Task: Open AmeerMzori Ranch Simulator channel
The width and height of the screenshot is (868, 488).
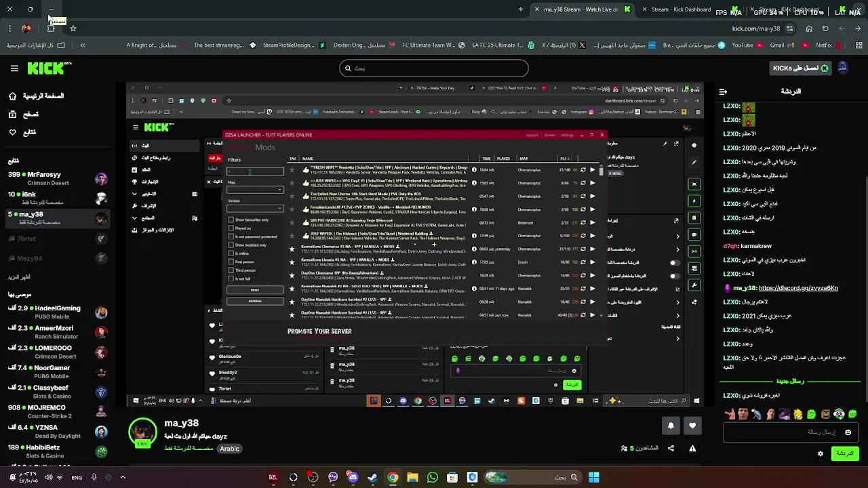Action: pos(58,332)
